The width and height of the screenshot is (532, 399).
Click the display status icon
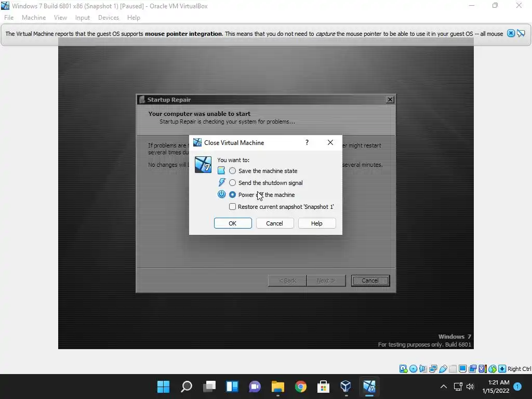462,369
